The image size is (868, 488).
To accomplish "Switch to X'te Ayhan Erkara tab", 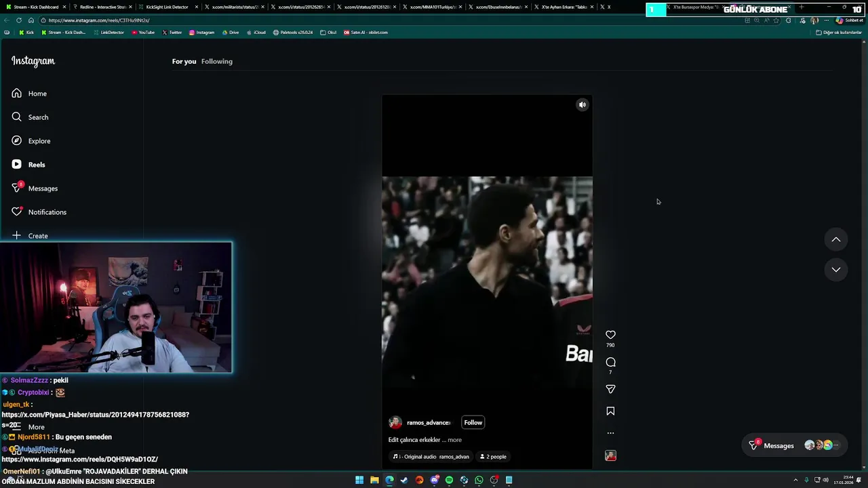I will (x=564, y=7).
